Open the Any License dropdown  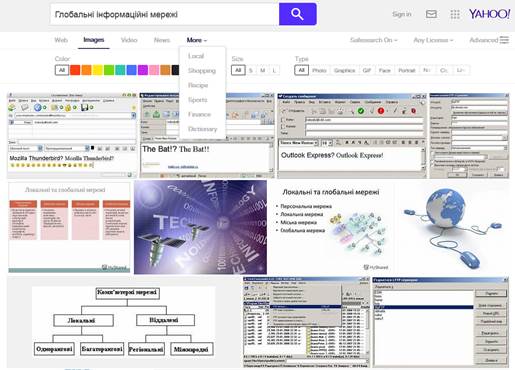433,40
